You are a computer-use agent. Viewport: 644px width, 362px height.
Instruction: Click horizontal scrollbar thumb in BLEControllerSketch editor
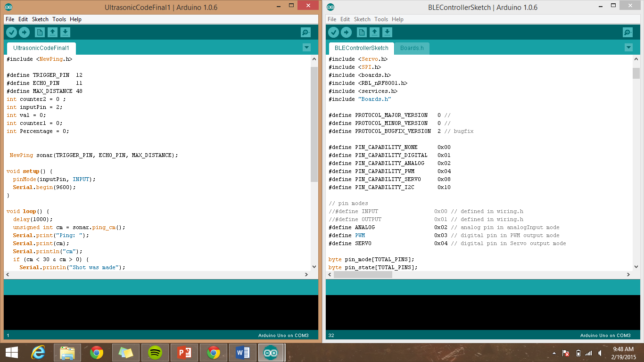point(363,274)
